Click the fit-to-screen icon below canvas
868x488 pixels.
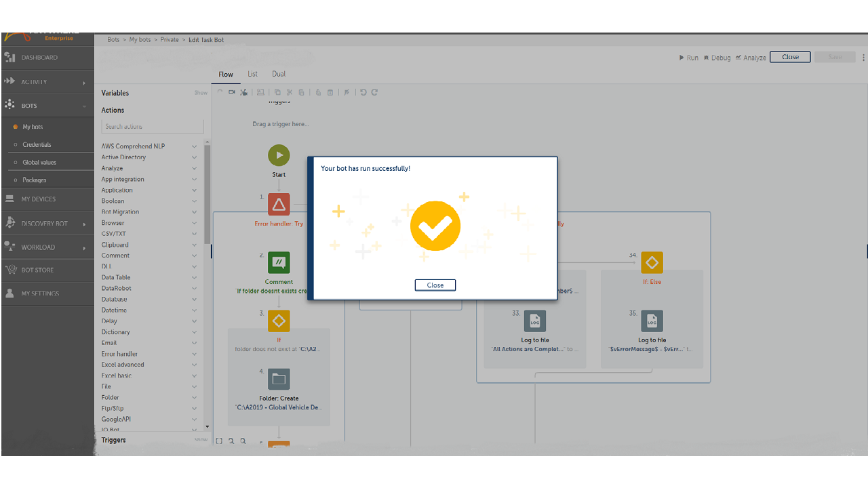[x=219, y=441]
